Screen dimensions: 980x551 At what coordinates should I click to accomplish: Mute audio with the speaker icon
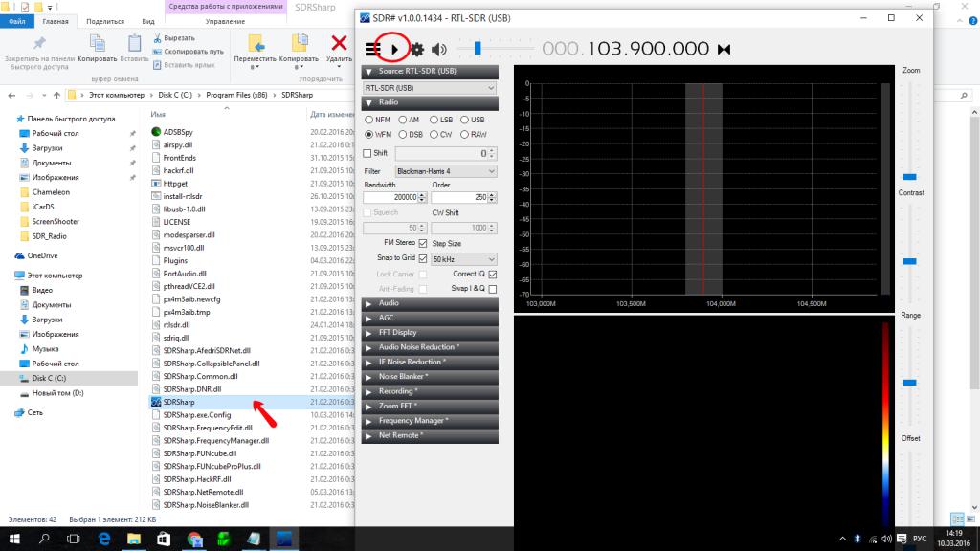point(438,49)
